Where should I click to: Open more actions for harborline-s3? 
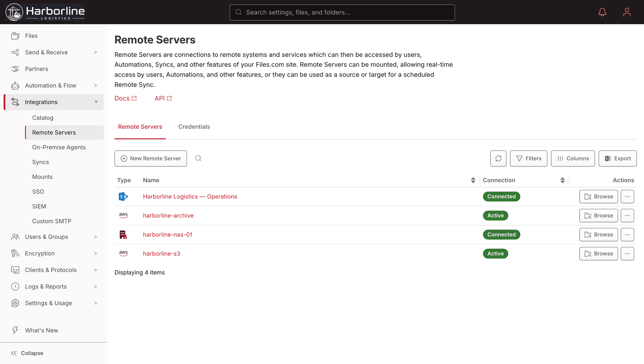click(627, 253)
